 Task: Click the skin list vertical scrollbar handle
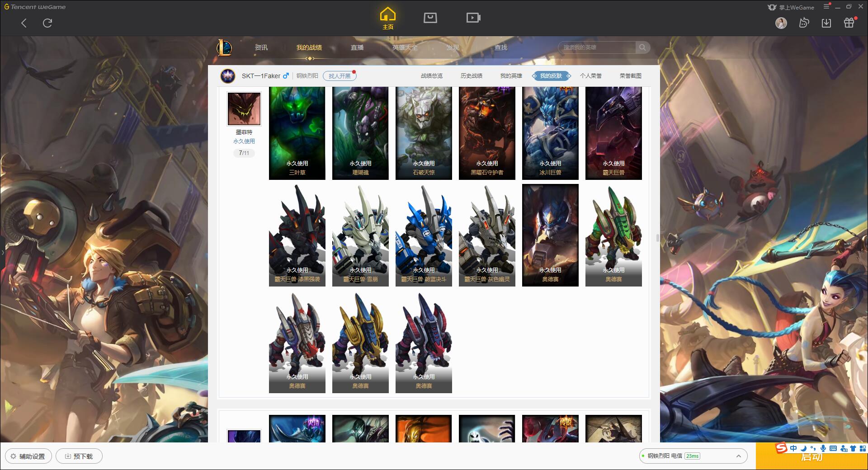coord(657,238)
